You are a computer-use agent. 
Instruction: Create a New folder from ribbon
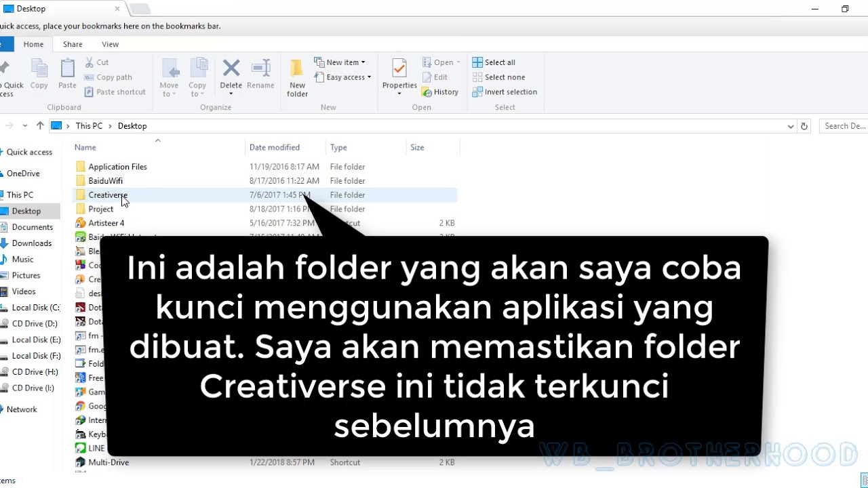[297, 77]
